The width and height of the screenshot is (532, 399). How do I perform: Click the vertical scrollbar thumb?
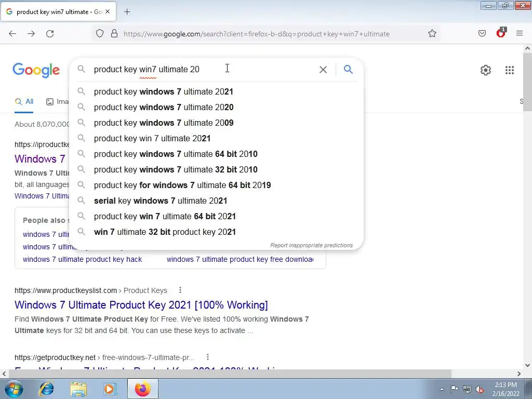527,82
